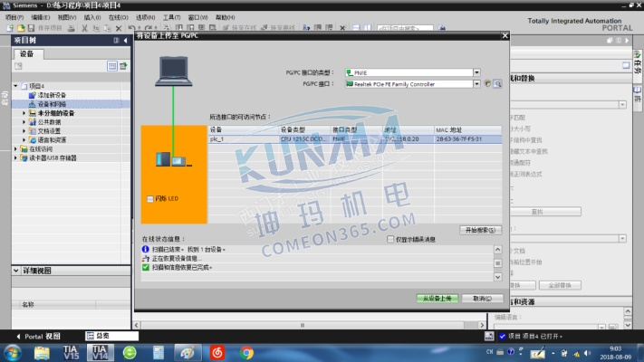
Task: Click the cut scissors icon
Action: click(x=84, y=28)
